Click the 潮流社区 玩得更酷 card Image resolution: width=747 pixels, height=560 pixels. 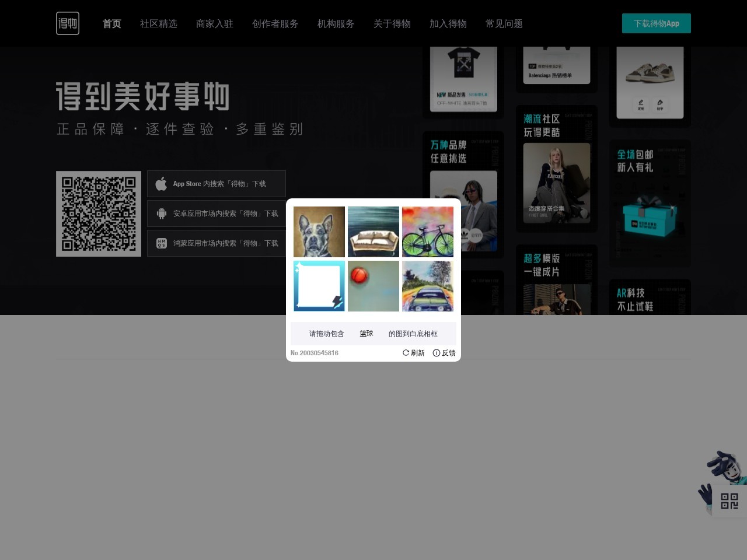point(557,169)
